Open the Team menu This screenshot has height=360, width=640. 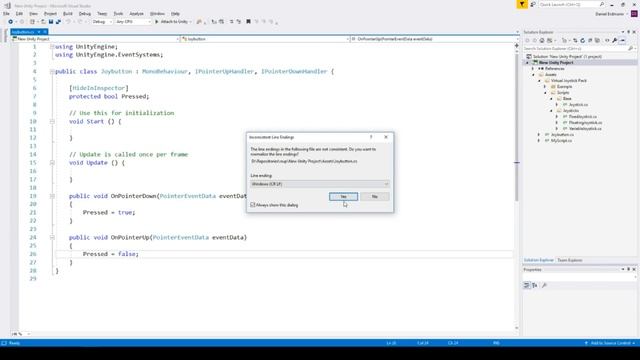click(102, 13)
